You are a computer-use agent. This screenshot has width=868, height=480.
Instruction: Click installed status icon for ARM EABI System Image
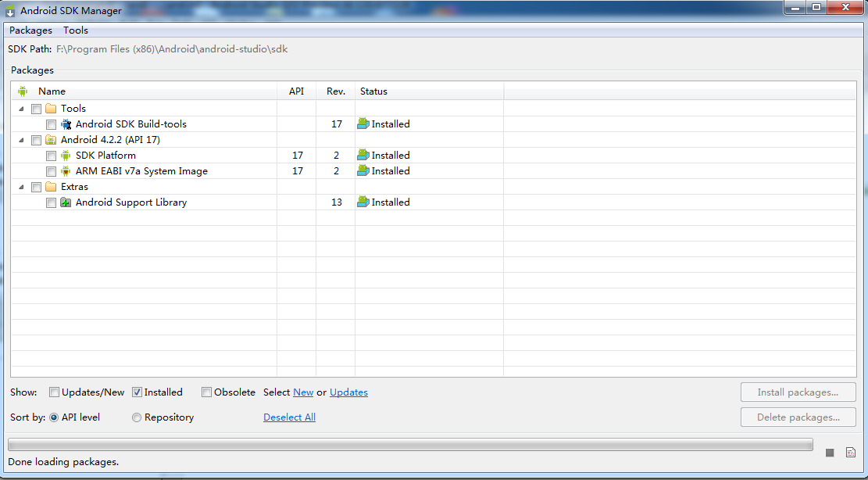[x=363, y=170]
